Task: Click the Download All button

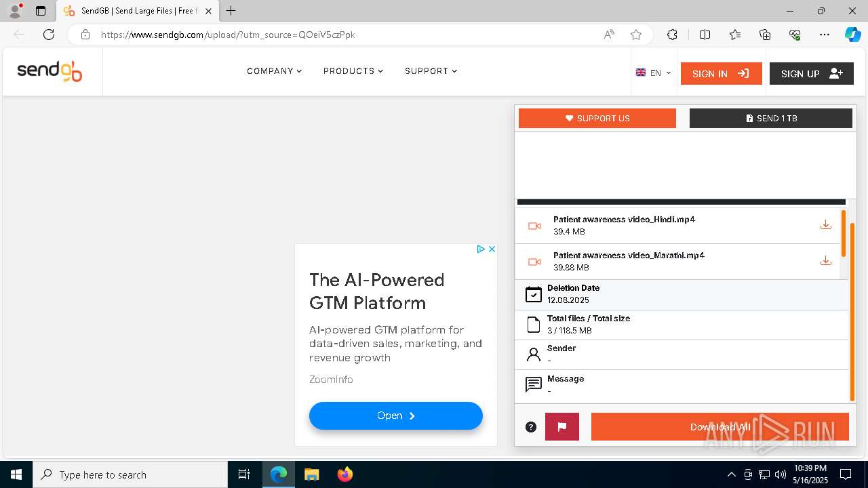Action: pos(720,427)
